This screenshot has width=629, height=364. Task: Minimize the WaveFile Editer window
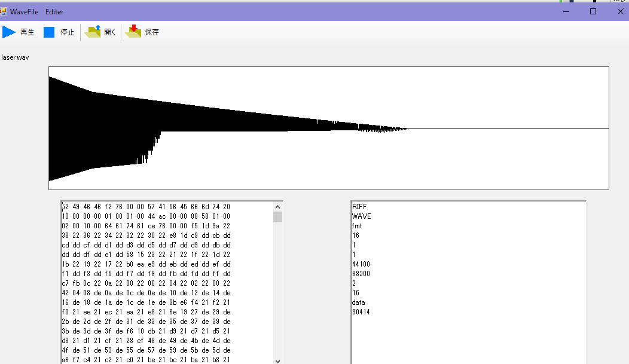click(566, 11)
